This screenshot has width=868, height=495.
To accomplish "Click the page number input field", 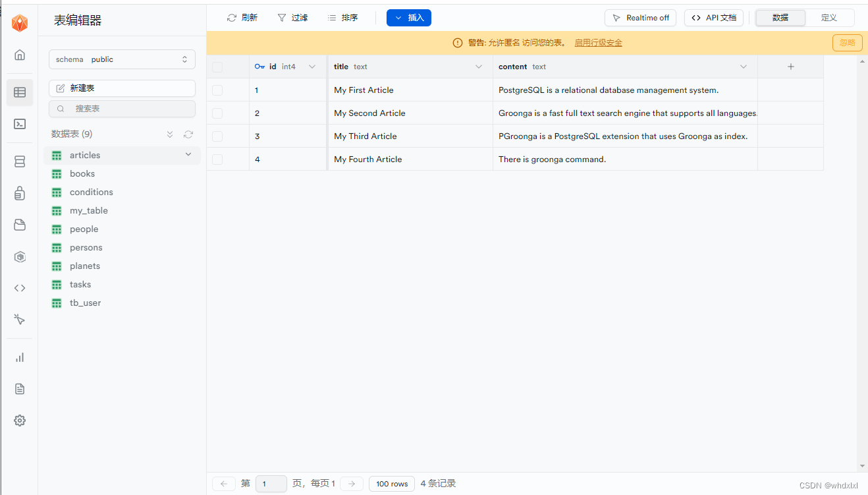I will 271,483.
